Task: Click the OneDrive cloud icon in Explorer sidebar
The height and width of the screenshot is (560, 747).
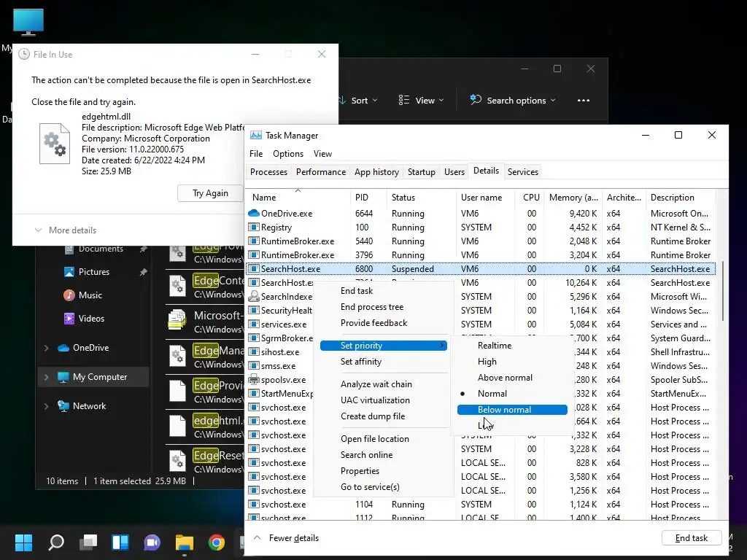Action: click(x=63, y=348)
